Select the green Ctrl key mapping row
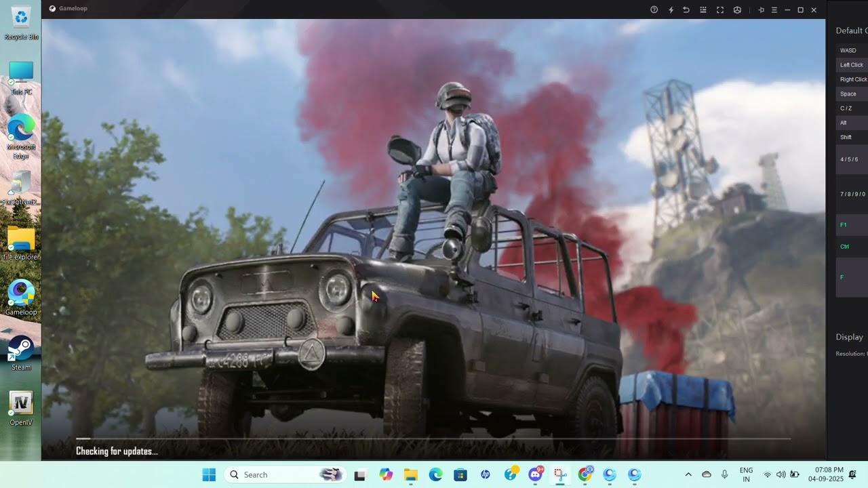The height and width of the screenshot is (488, 868). tap(852, 247)
